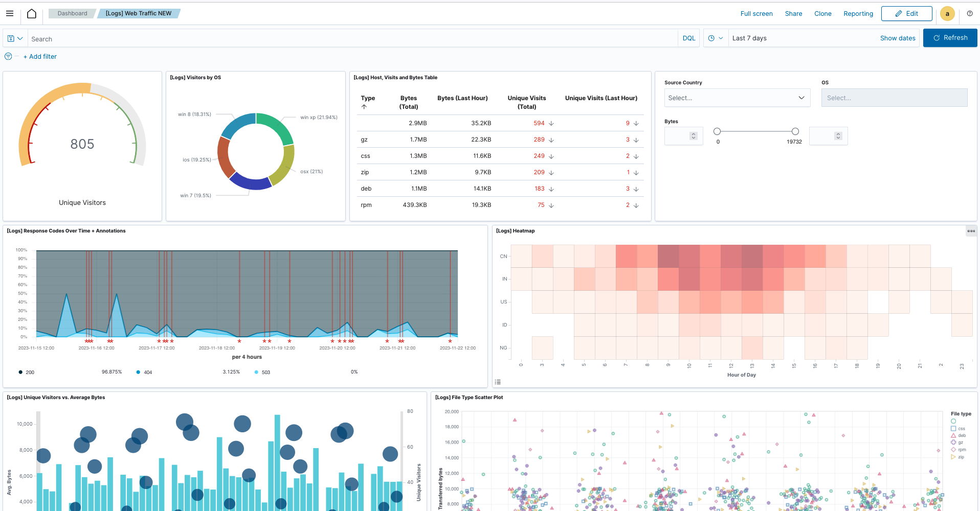Open the Share menu
980x511 pixels.
coord(793,14)
